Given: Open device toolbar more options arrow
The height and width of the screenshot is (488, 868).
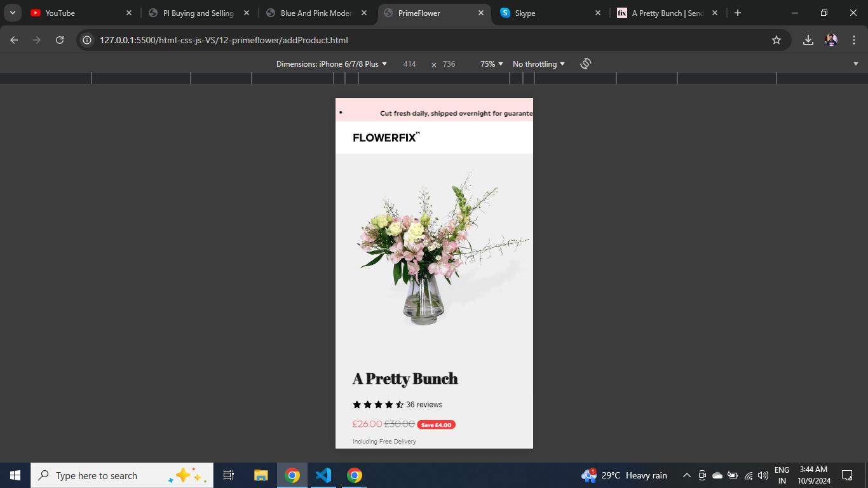Looking at the screenshot, I should pos(855,64).
